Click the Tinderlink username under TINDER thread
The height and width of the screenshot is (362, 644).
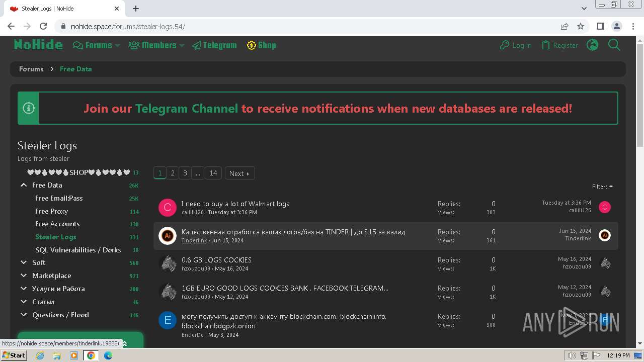click(194, 240)
